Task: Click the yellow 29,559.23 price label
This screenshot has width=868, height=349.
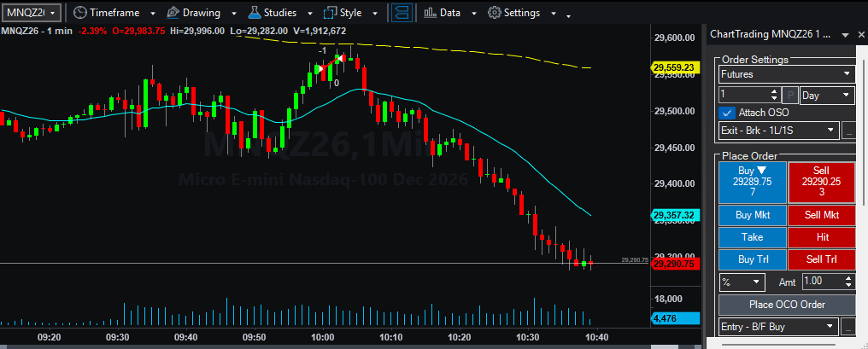Action: coord(674,67)
